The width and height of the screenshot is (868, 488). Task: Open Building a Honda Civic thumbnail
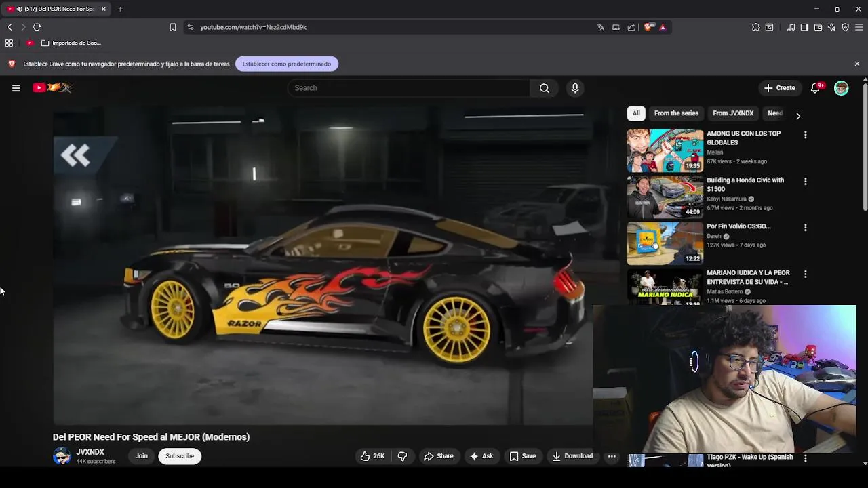[665, 197]
